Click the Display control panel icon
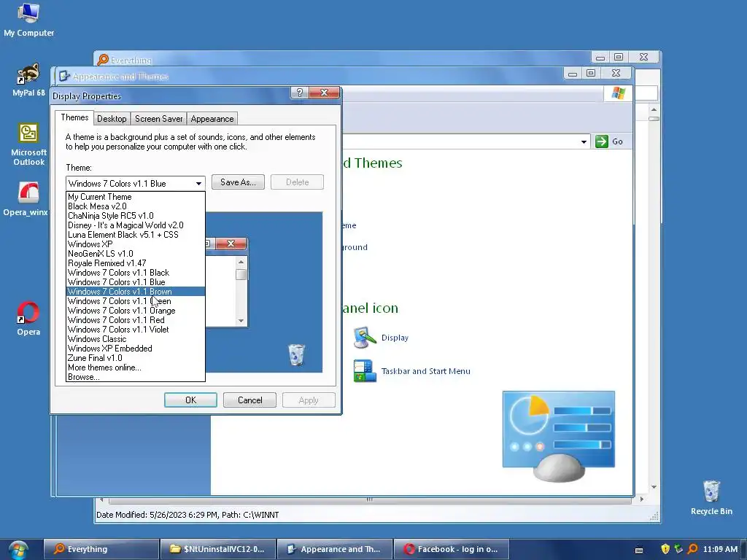The height and width of the screenshot is (560, 747). [365, 338]
